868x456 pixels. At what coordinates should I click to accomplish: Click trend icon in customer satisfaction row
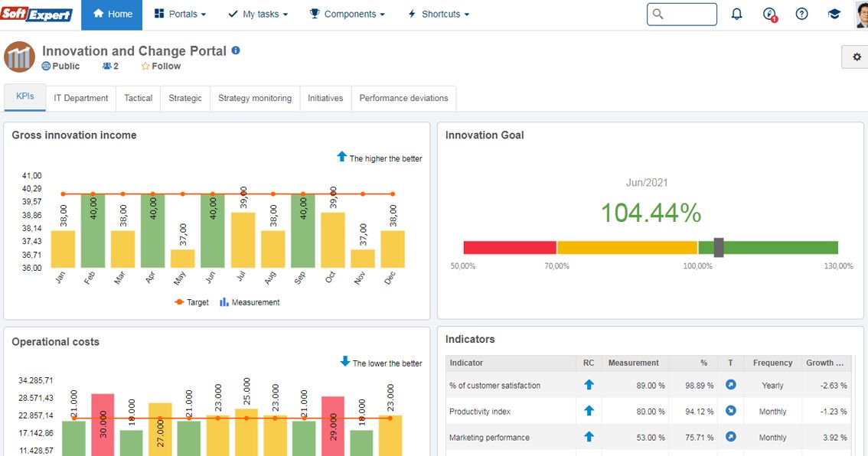click(731, 385)
